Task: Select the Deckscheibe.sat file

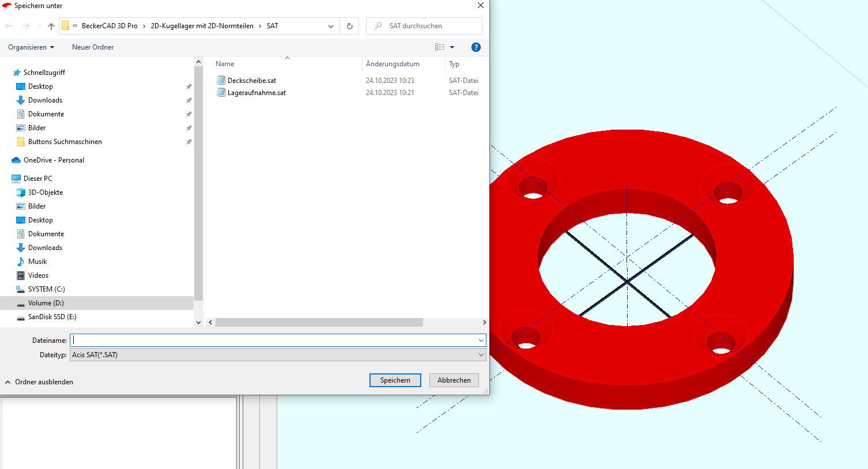Action: click(252, 81)
